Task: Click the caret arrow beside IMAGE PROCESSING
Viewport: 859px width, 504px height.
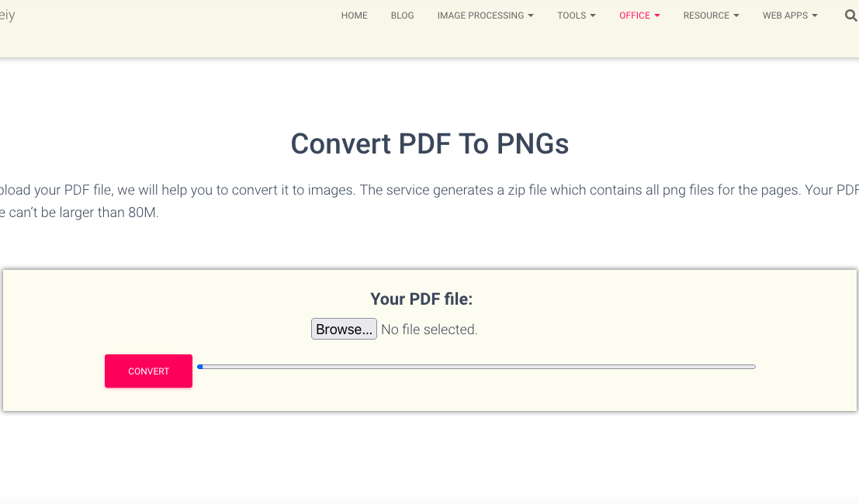Action: coord(530,16)
